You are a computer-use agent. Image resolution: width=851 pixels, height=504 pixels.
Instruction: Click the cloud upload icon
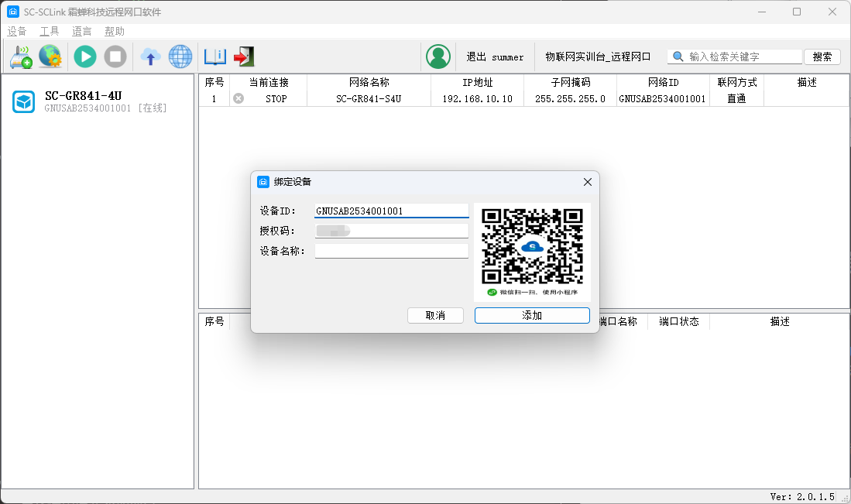pos(150,57)
